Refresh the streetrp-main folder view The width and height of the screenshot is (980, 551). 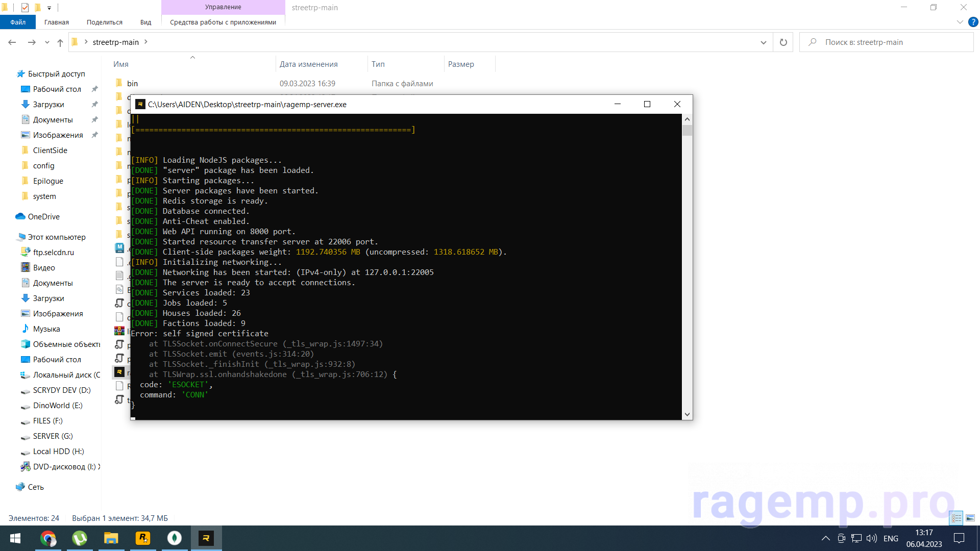click(783, 42)
